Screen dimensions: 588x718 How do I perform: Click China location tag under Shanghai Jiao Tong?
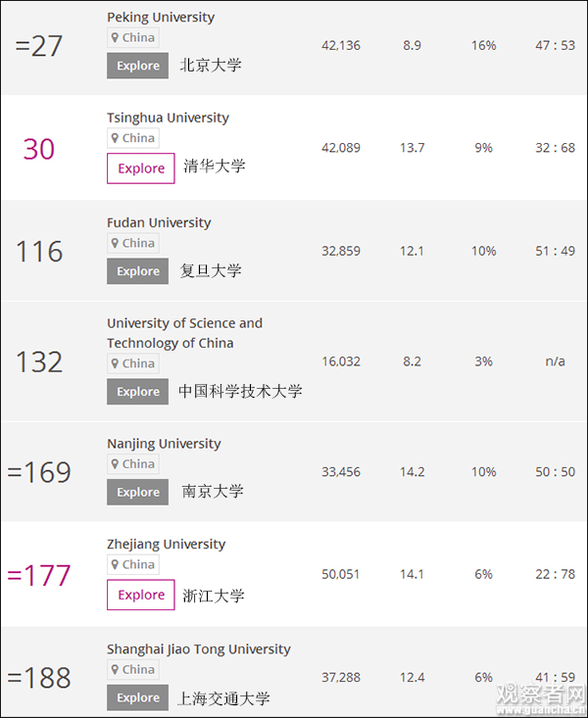click(x=133, y=670)
